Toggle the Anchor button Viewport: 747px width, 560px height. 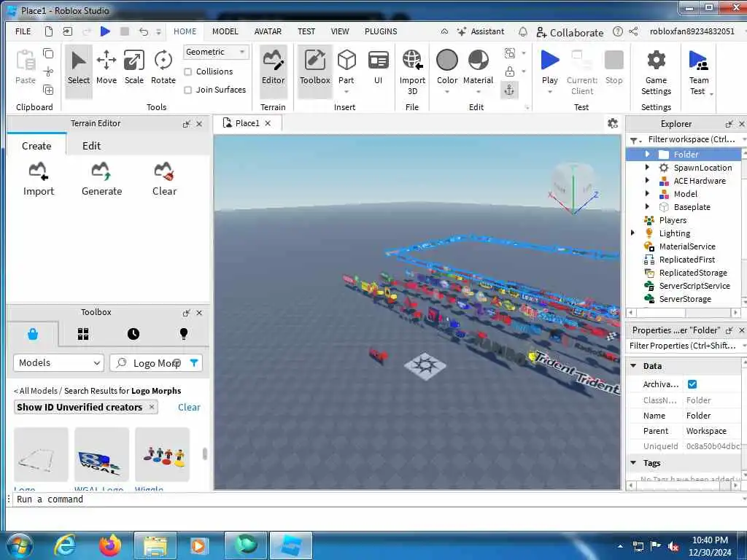[509, 90]
